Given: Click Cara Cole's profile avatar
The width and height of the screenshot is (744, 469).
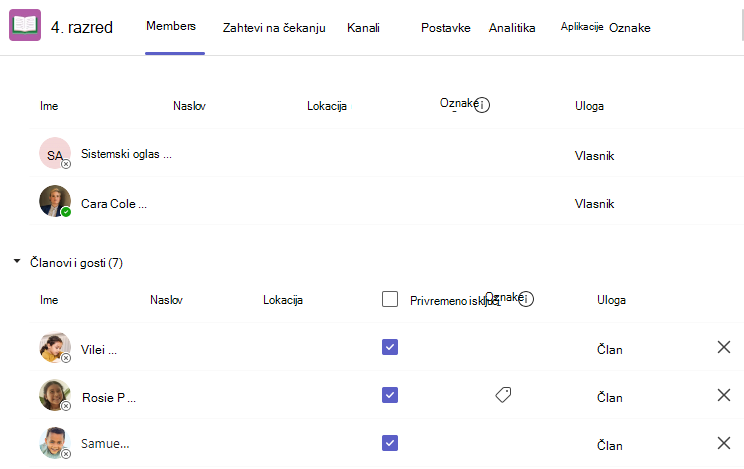Looking at the screenshot, I should [x=55, y=201].
